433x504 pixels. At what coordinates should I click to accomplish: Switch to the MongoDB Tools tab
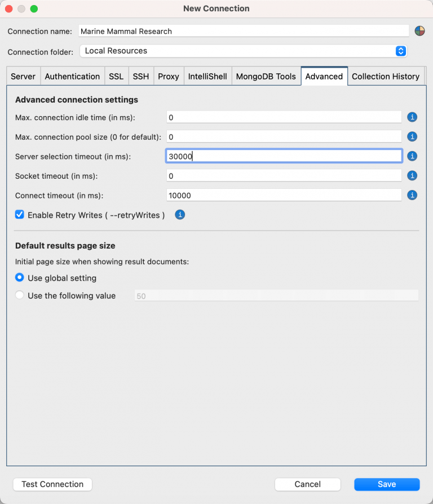pos(266,76)
